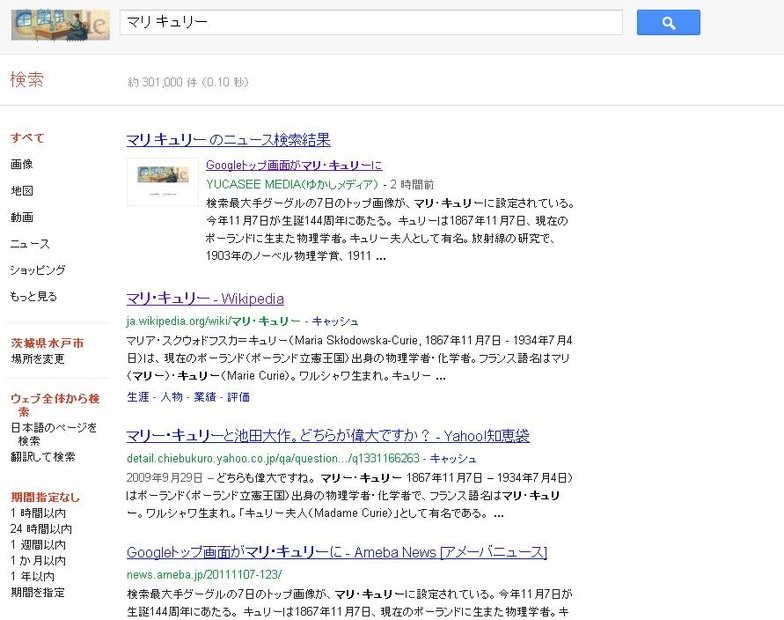Click 期間指定なし sidebar heading
The image size is (784, 620).
click(45, 497)
